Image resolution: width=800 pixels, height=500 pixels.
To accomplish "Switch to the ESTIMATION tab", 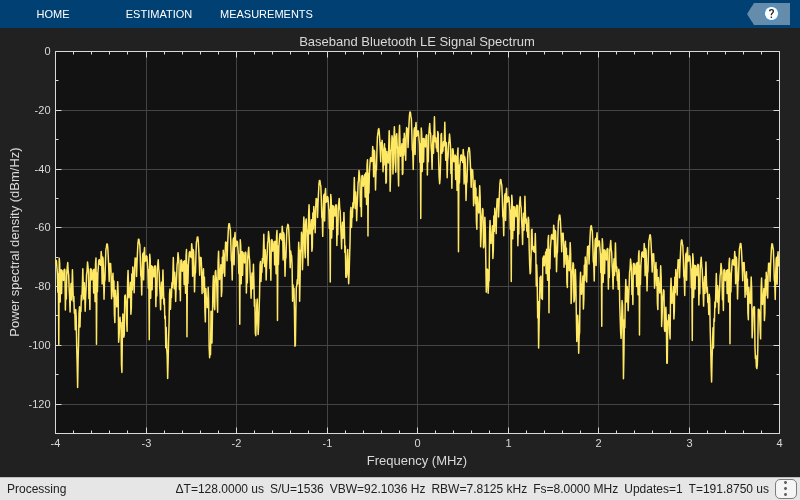I will (159, 14).
